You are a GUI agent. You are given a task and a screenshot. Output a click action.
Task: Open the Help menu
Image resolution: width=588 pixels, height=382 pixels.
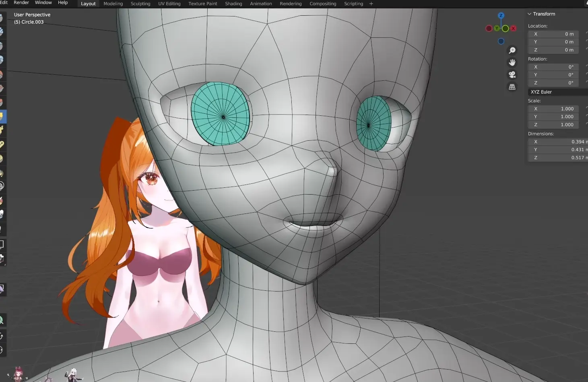pos(63,3)
